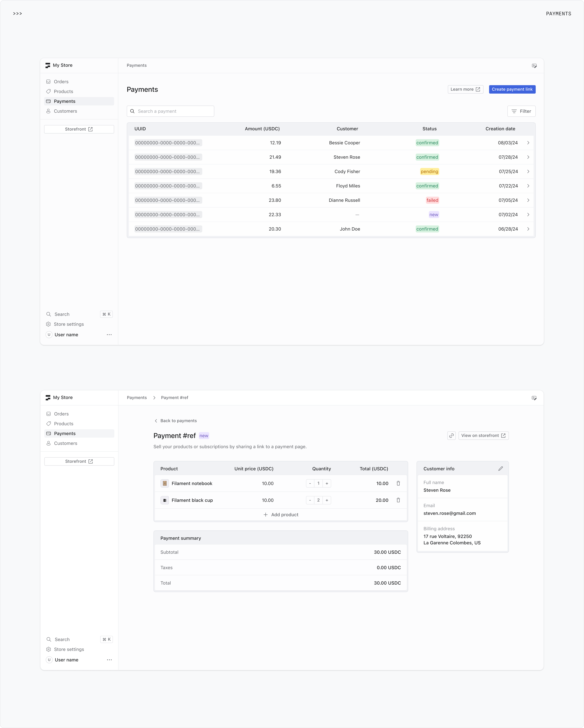Increase Filament black cup quantity with plus
The height and width of the screenshot is (728, 584).
click(x=327, y=500)
